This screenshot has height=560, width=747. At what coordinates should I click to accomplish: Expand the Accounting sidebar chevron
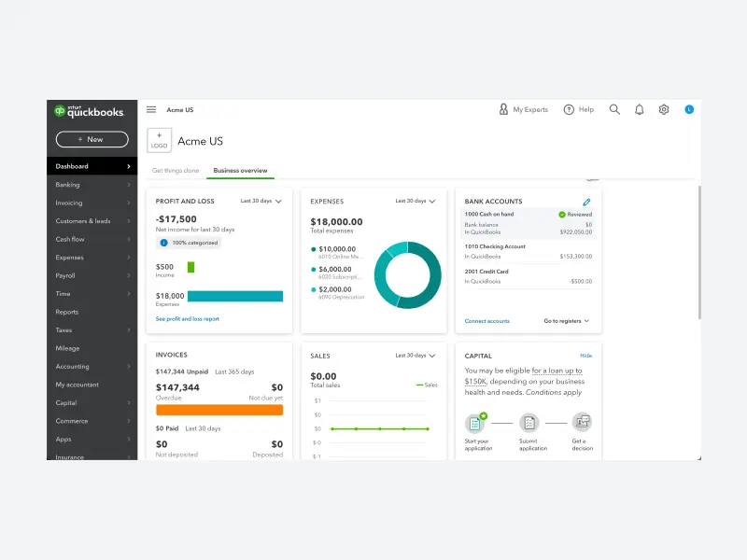point(129,366)
